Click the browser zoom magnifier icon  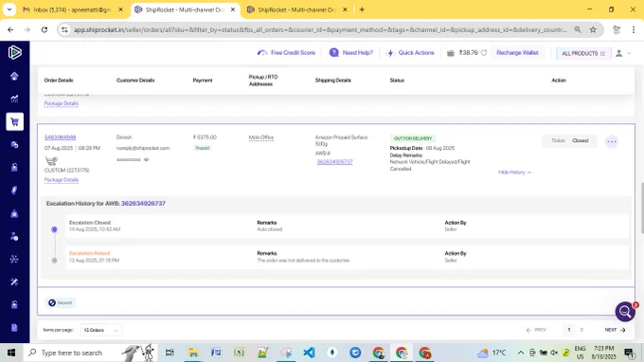pos(578,29)
